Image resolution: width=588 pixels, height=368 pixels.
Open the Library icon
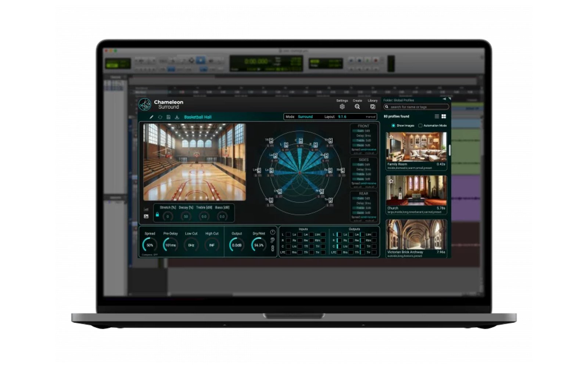(373, 107)
